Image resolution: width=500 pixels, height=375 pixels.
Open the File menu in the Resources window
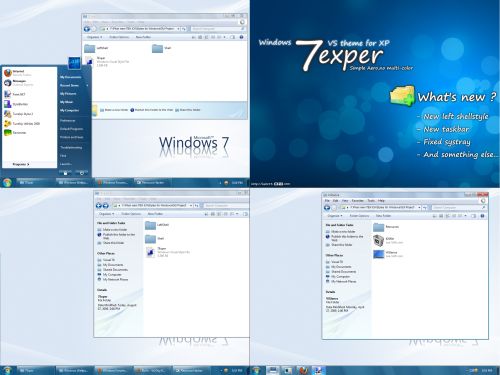[327, 201]
